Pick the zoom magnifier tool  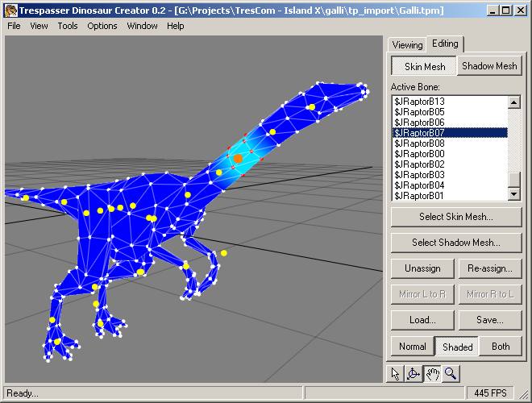pyautogui.click(x=451, y=373)
